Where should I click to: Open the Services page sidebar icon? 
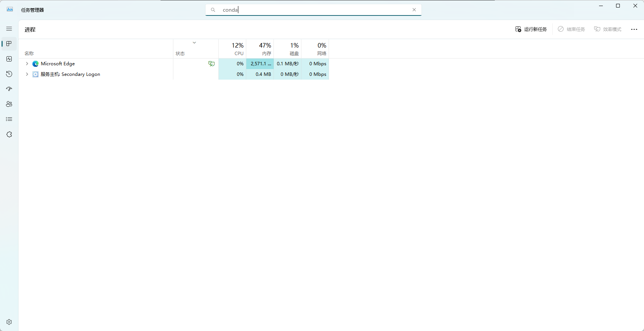click(x=9, y=134)
